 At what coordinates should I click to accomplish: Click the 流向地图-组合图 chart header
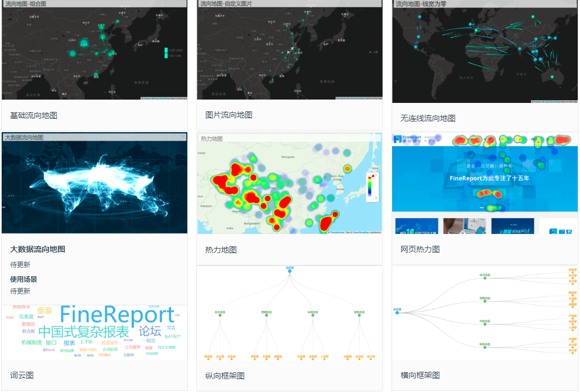click(95, 4)
